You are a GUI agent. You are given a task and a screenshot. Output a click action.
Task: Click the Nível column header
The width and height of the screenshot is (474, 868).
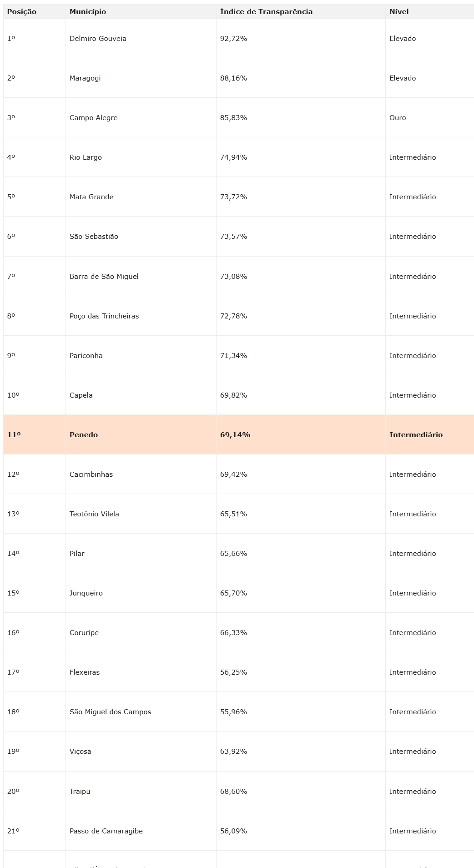coord(399,12)
